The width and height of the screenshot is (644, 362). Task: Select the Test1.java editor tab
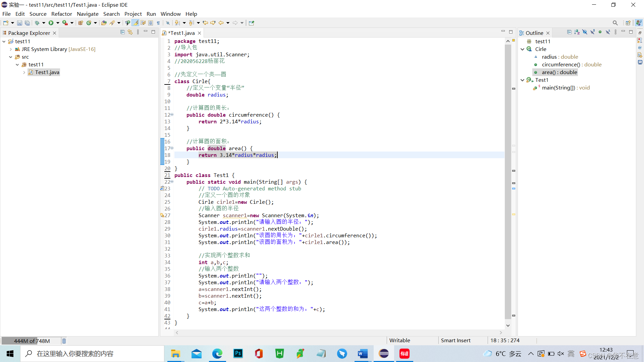[x=181, y=33]
